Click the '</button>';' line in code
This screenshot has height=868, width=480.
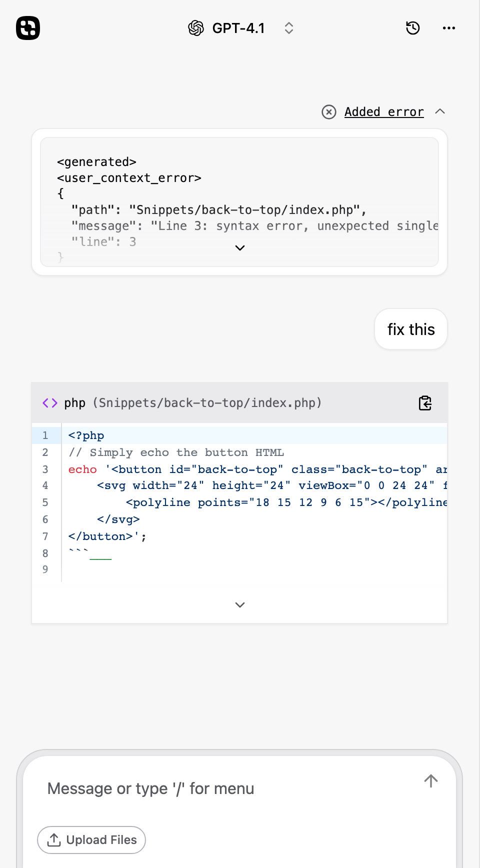point(107,536)
